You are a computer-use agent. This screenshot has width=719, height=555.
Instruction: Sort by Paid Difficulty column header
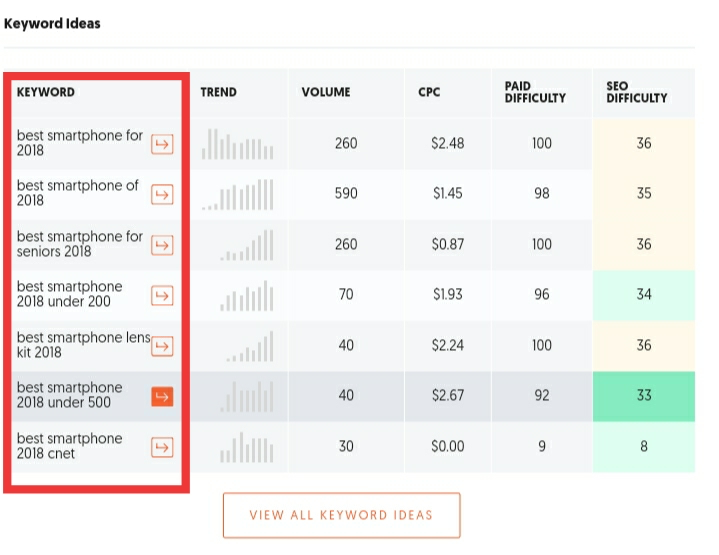pyautogui.click(x=535, y=92)
